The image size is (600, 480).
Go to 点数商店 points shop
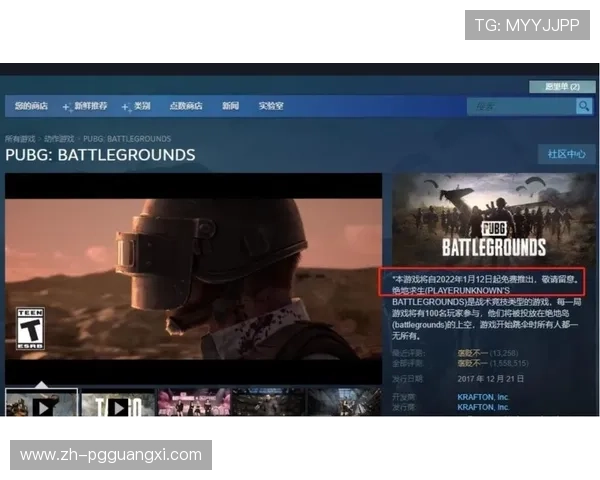[186, 106]
